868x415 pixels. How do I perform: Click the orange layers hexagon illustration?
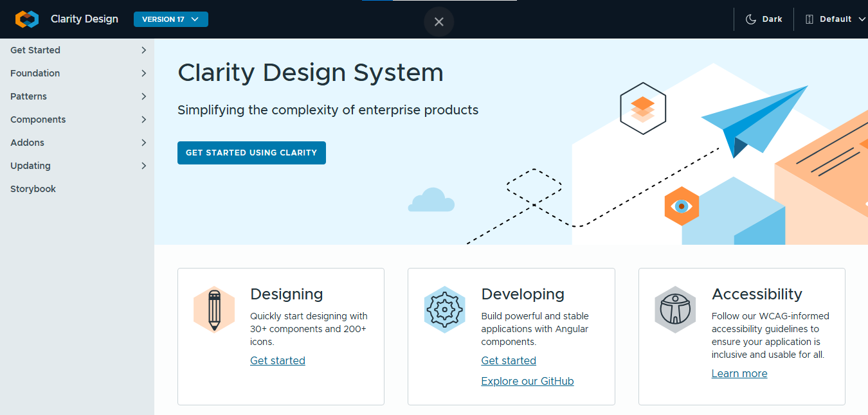pyautogui.click(x=643, y=109)
